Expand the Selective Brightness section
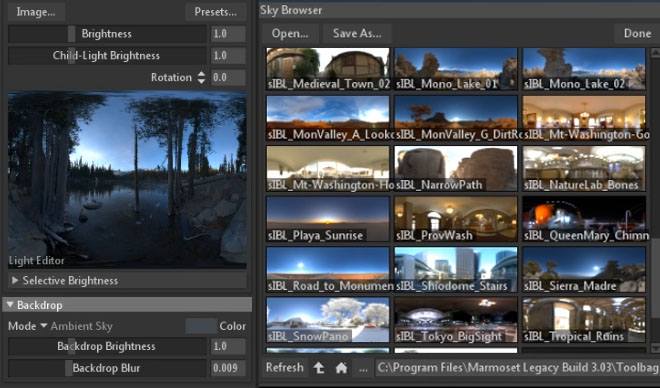The width and height of the screenshot is (660, 388). [x=127, y=280]
